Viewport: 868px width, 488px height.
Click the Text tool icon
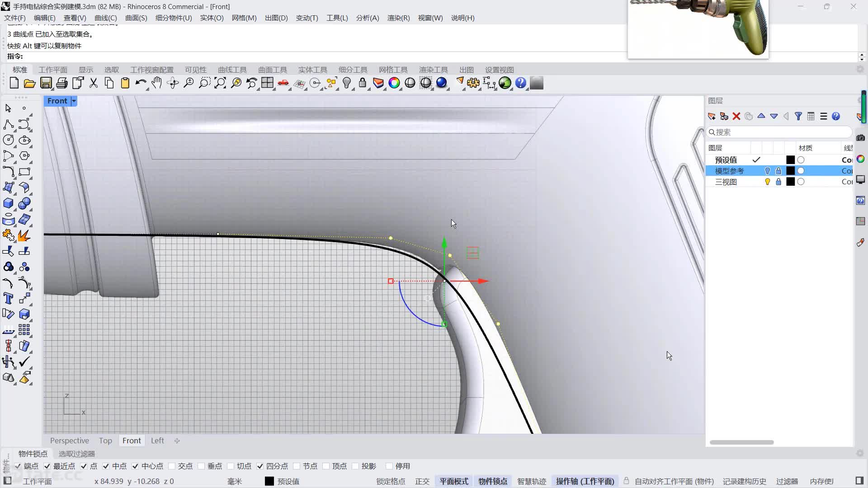8,298
